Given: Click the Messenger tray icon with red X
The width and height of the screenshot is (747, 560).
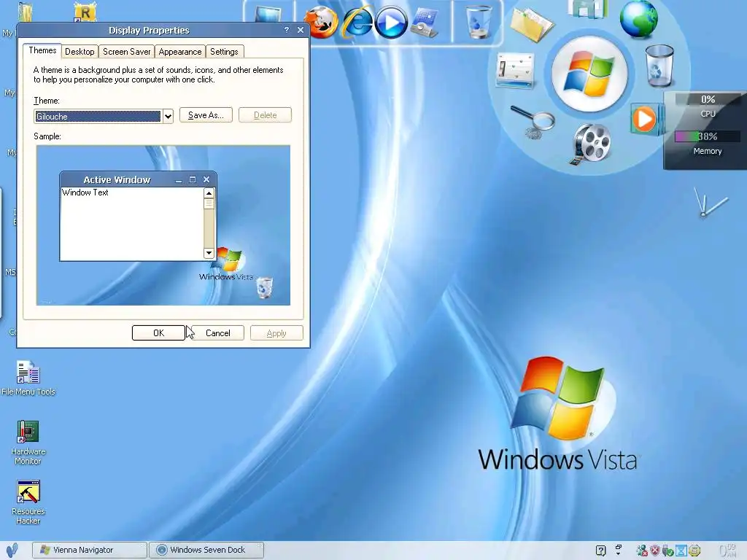Looking at the screenshot, I should 642,551.
